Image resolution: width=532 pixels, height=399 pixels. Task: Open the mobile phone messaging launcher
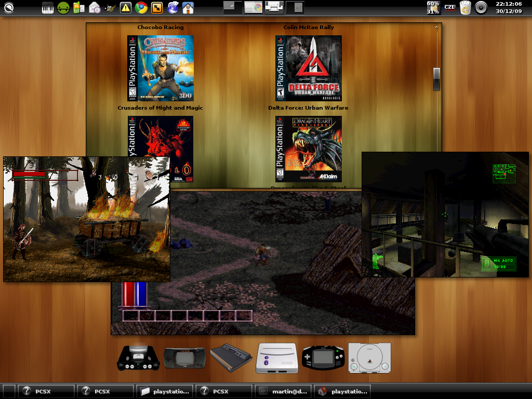click(x=79, y=8)
